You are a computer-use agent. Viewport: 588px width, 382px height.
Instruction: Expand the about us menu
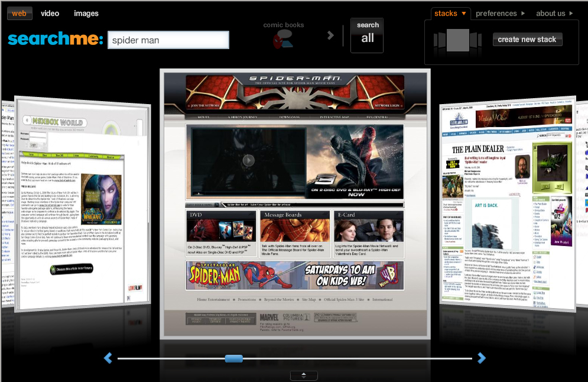[554, 14]
